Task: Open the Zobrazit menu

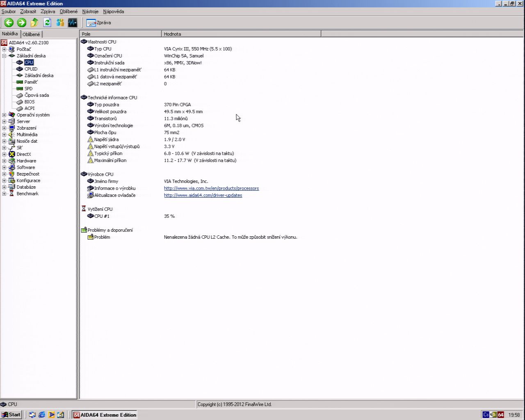Action: [28, 11]
